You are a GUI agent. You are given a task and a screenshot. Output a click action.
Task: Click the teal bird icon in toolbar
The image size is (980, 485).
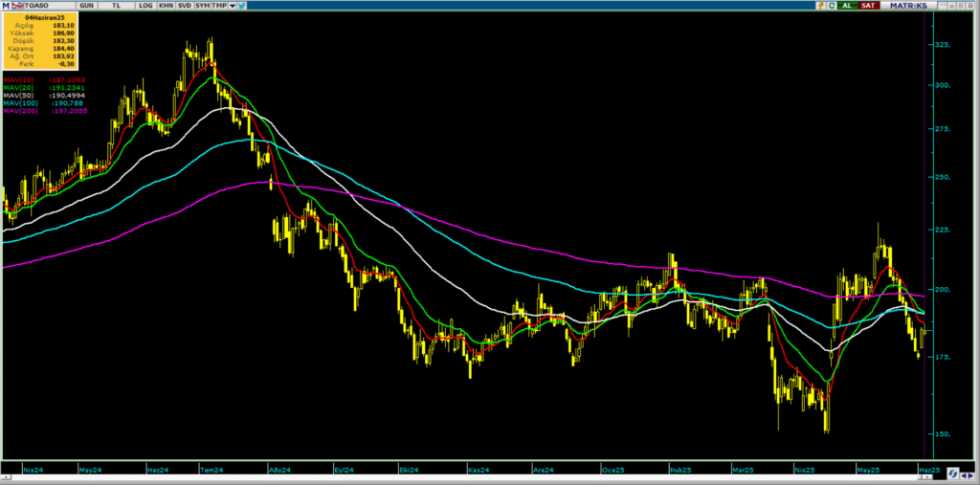pos(241,6)
